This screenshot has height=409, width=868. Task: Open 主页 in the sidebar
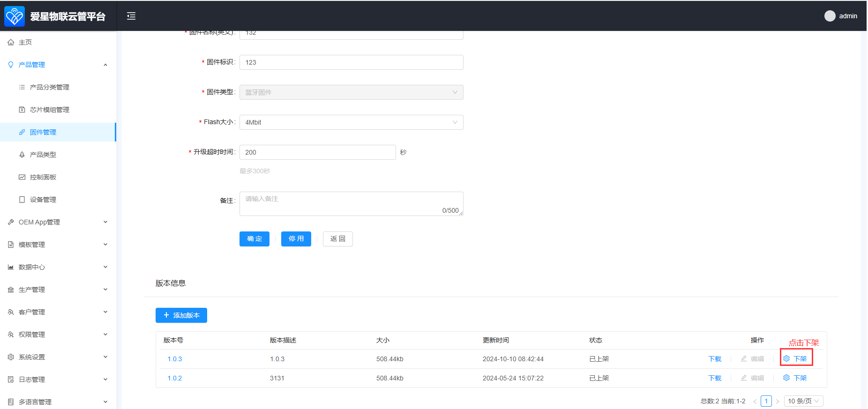click(x=58, y=42)
